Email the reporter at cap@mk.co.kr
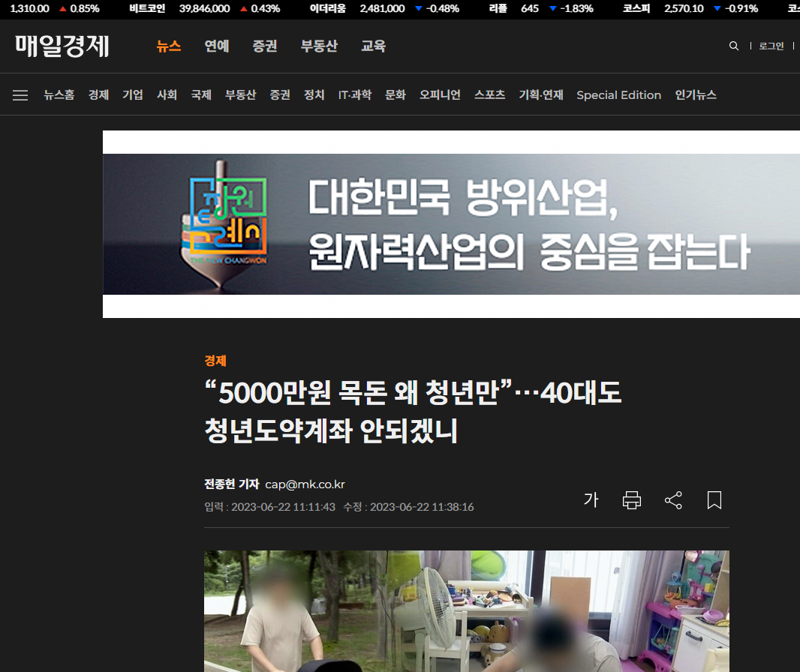The width and height of the screenshot is (800, 672). [x=305, y=484]
